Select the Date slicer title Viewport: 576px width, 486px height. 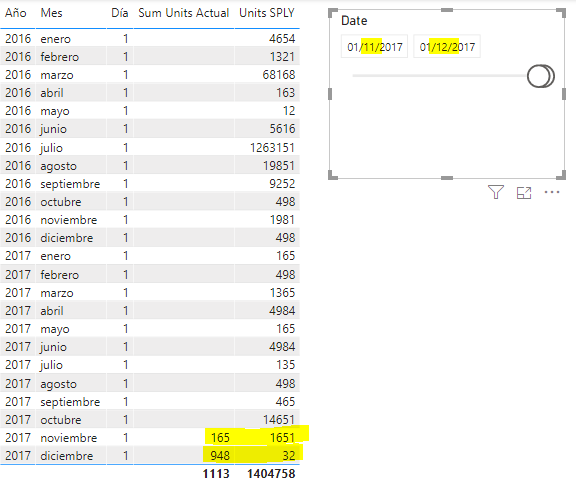354,21
